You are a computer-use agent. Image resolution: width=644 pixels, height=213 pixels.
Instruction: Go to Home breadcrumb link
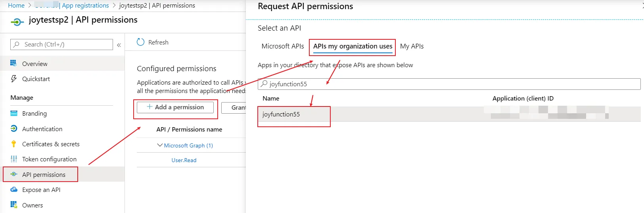pyautogui.click(x=16, y=6)
